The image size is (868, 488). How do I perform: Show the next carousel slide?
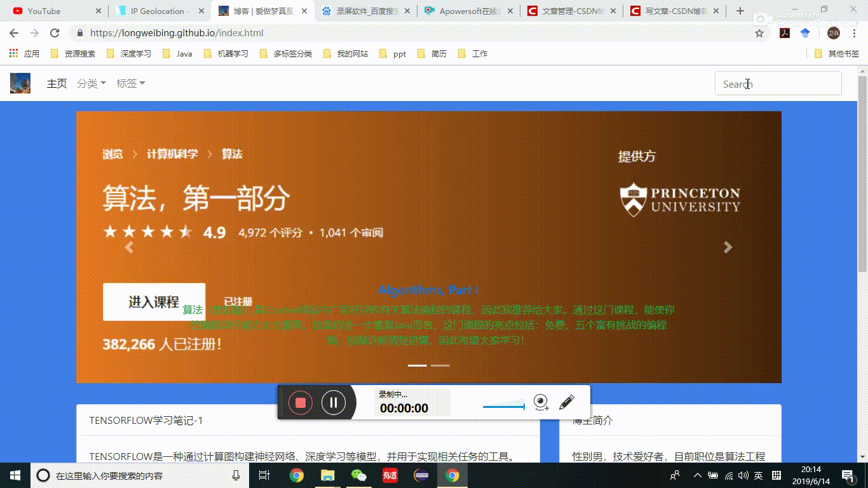[728, 247]
